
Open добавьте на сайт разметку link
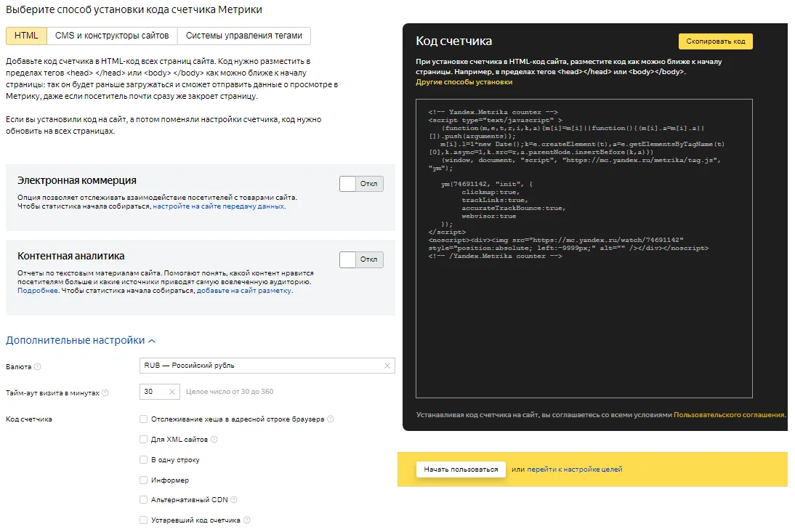point(244,291)
